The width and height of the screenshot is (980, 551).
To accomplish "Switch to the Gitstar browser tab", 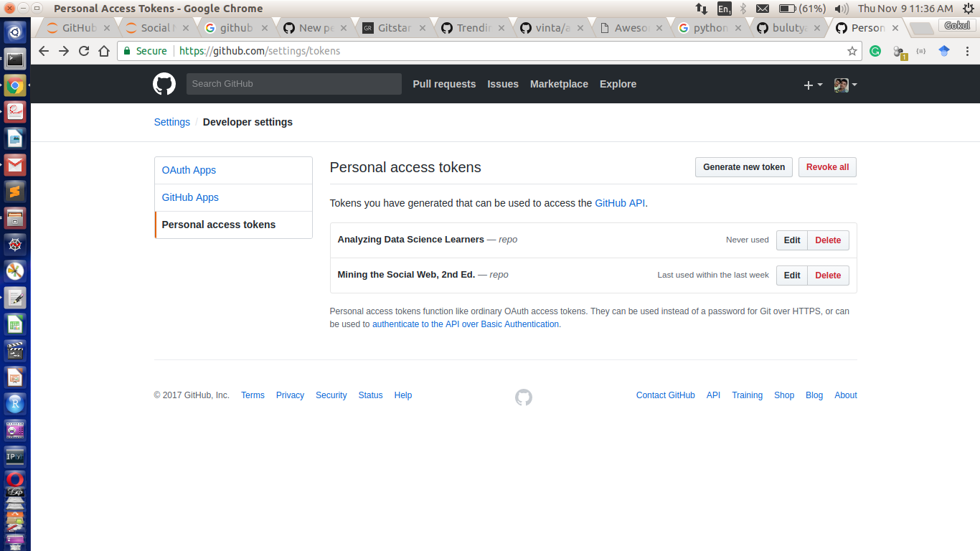I will [393, 28].
